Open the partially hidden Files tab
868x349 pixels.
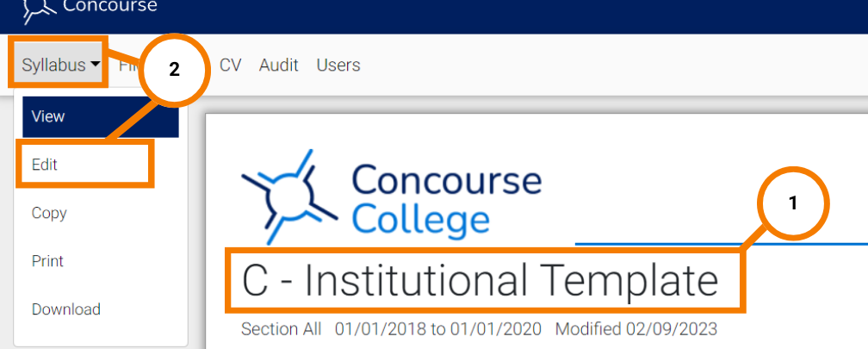tap(128, 65)
